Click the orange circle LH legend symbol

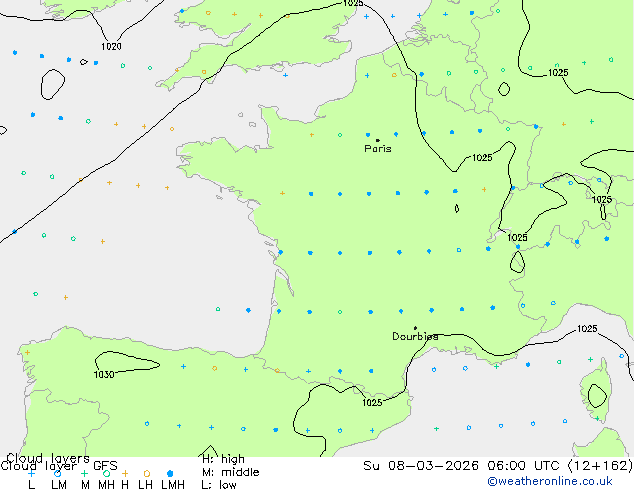click(x=147, y=473)
